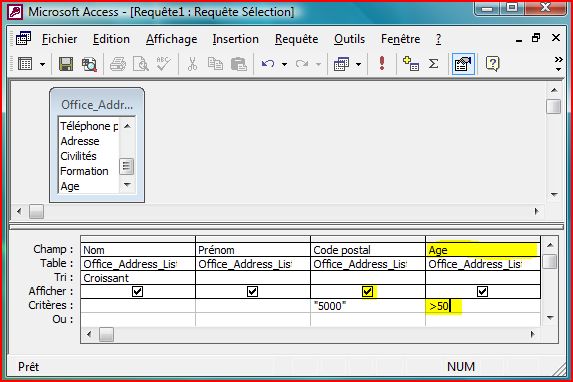Click the Cut scissors icon

(192, 64)
